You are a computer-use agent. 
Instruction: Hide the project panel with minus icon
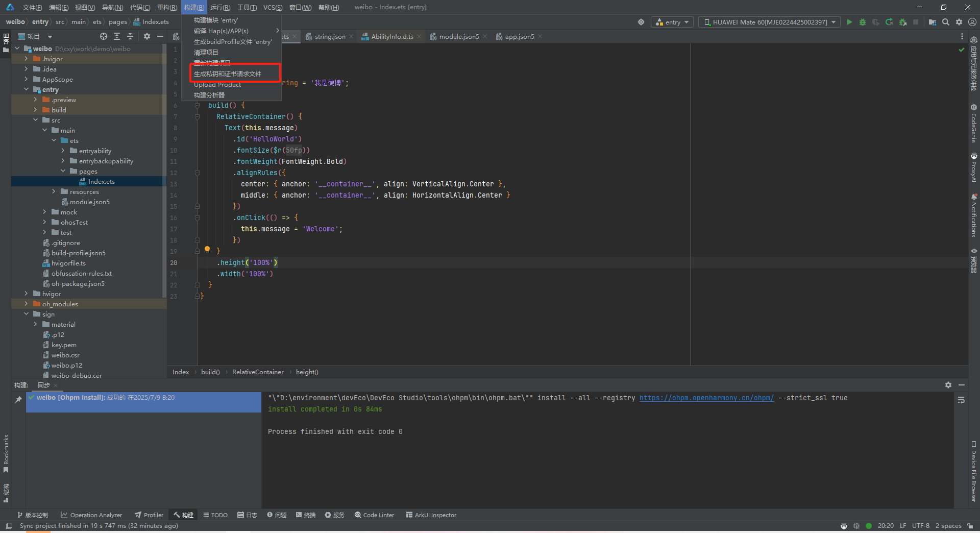coord(160,36)
